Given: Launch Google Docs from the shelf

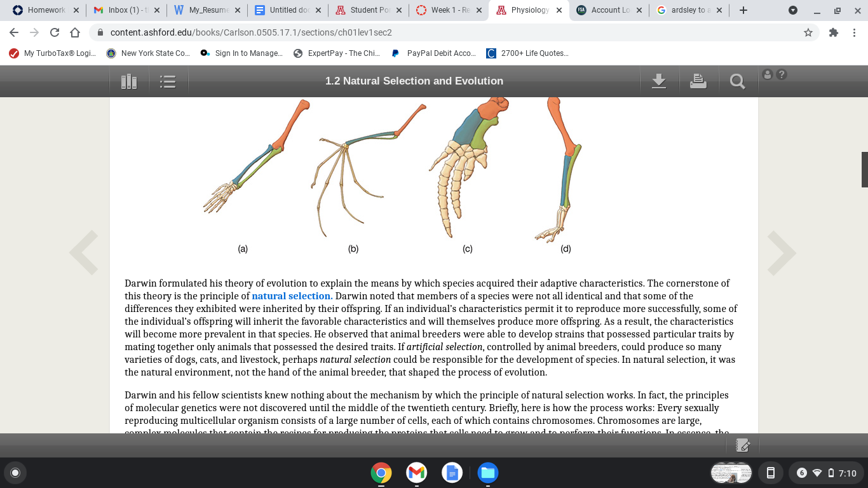Looking at the screenshot, I should (452, 473).
